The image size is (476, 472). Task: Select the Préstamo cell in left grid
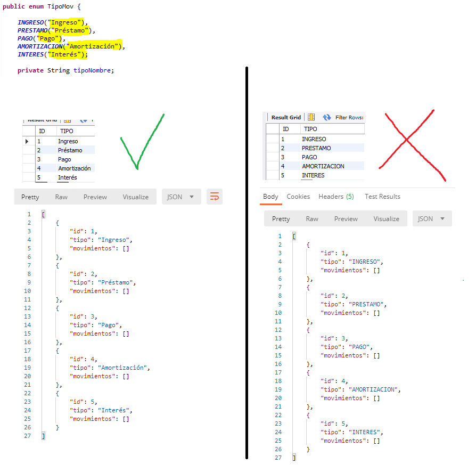pyautogui.click(x=70, y=150)
